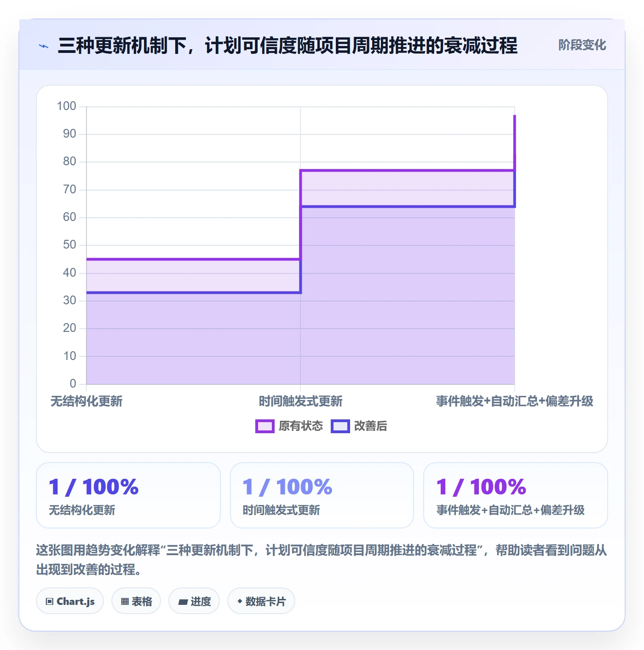This screenshot has height=650, width=644.
Task: Click the x-axis label 无结构化更新
Action: (86, 401)
